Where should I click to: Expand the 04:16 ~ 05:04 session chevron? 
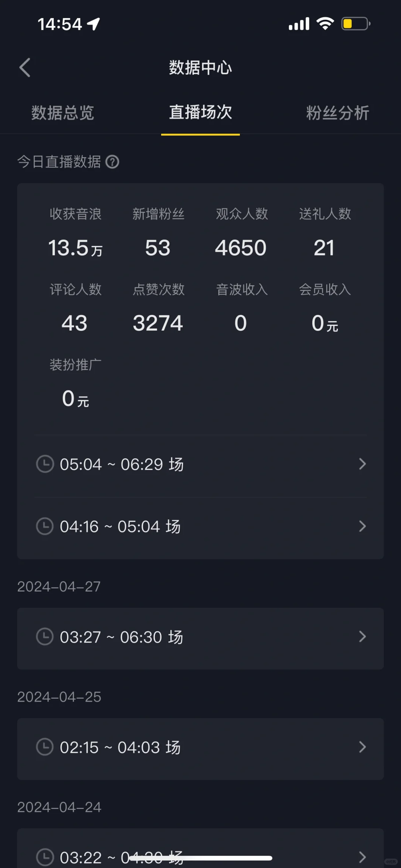coord(362,526)
